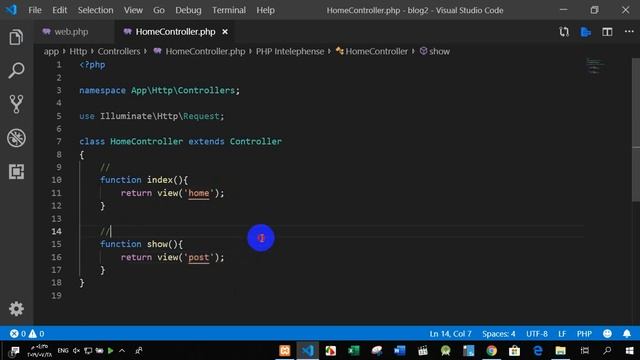Click ENG language indicator in system tray
640x360 pixels.
(x=63, y=351)
